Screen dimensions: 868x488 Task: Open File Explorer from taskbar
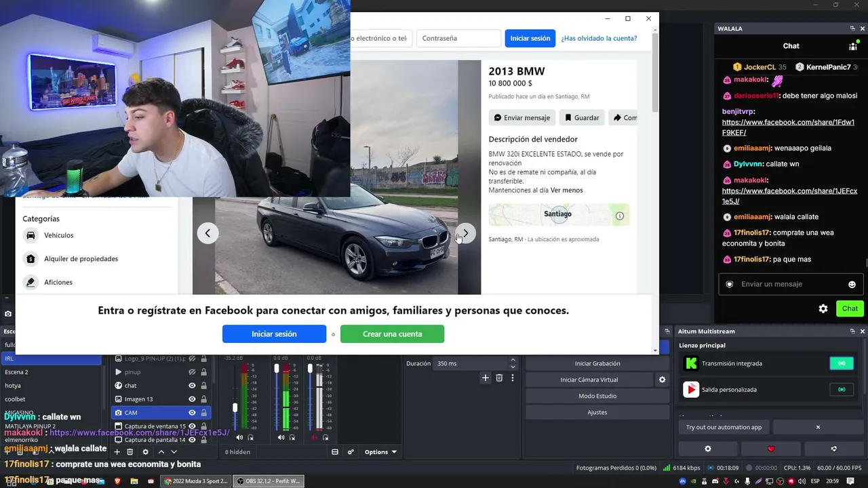pyautogui.click(x=134, y=481)
